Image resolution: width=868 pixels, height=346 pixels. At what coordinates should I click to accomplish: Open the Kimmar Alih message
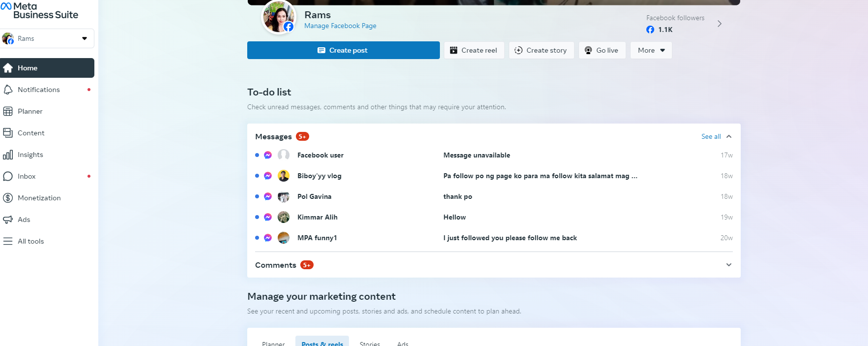[x=494, y=217]
